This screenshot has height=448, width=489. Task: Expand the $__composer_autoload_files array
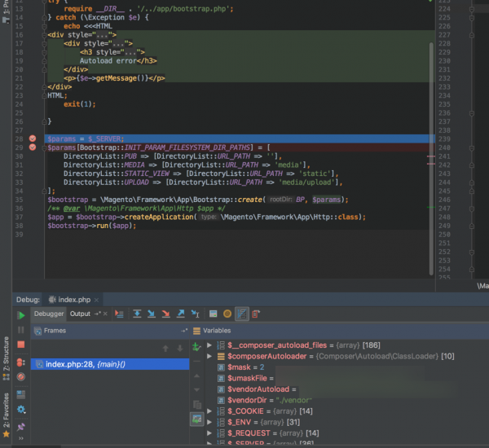click(x=209, y=345)
